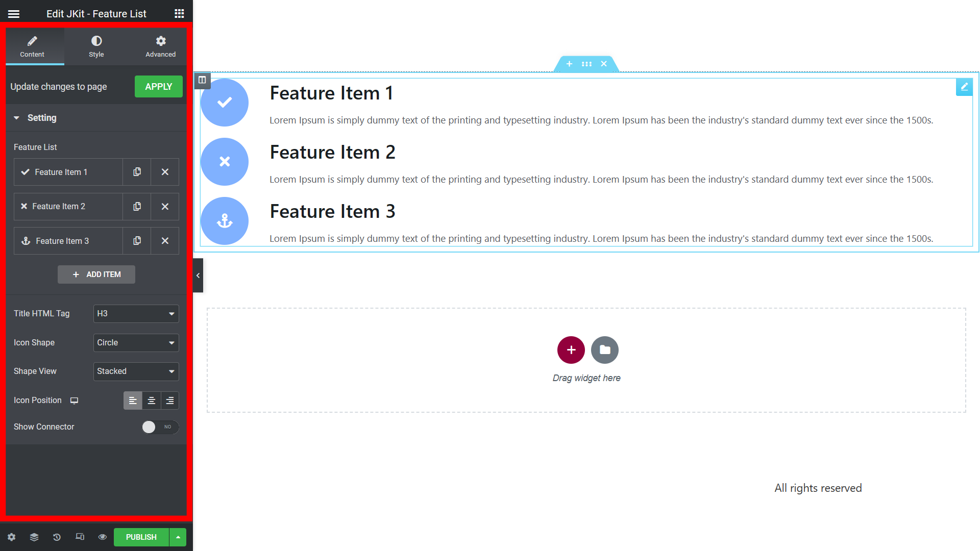This screenshot has width=980, height=551.
Task: Preview changes with the eye icon
Action: point(102,537)
